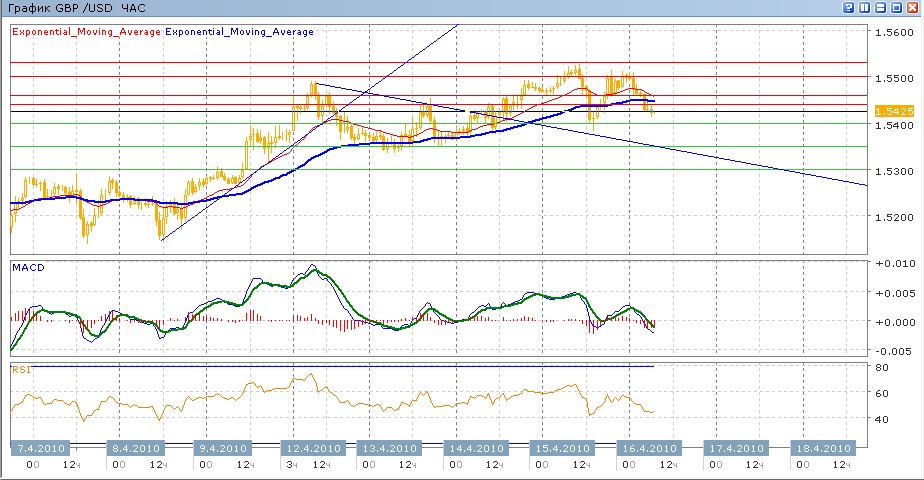The width and height of the screenshot is (924, 480).
Task: Click the RSI indicator label
Action: tap(22, 369)
